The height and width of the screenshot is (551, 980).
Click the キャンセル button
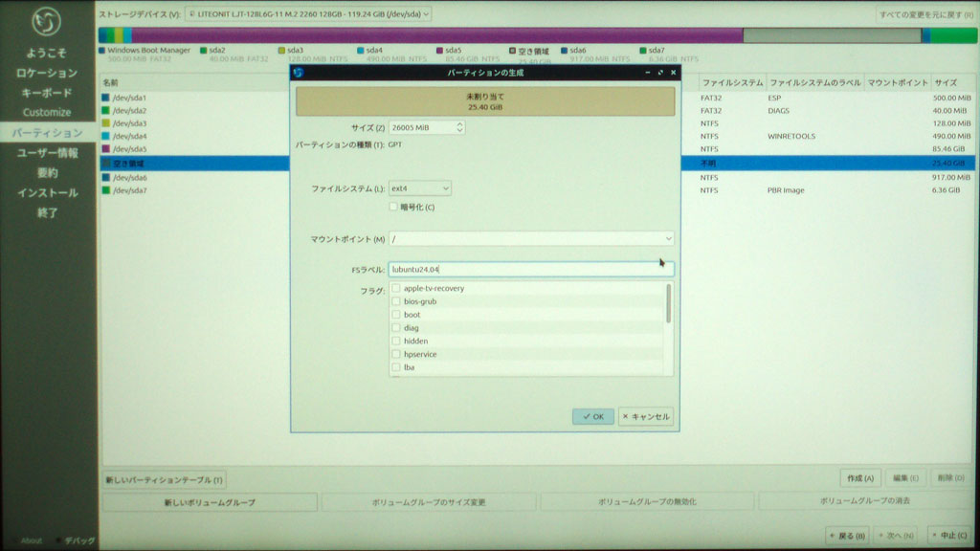pos(646,416)
